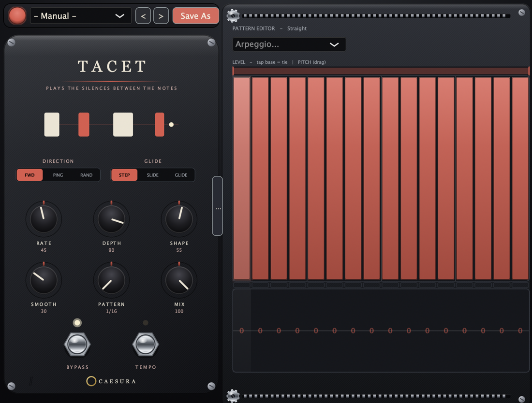Select SLIDE glide mode
The image size is (532, 403).
point(153,175)
